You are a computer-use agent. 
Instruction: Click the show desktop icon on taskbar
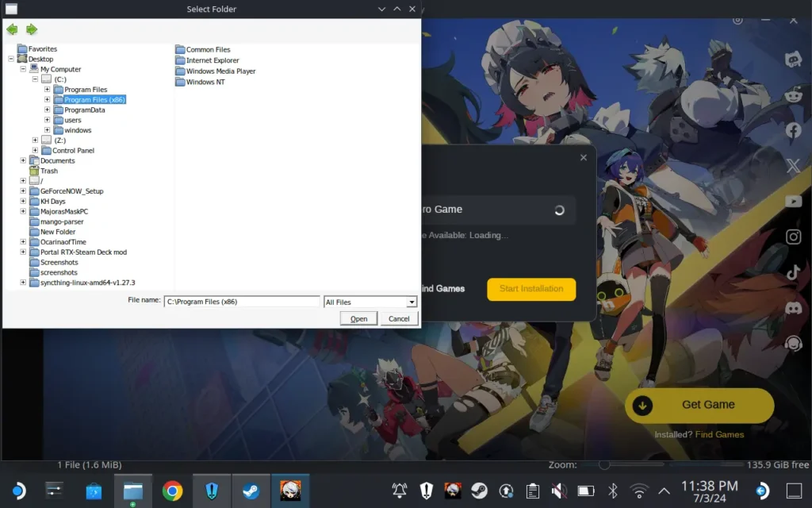pyautogui.click(x=794, y=491)
